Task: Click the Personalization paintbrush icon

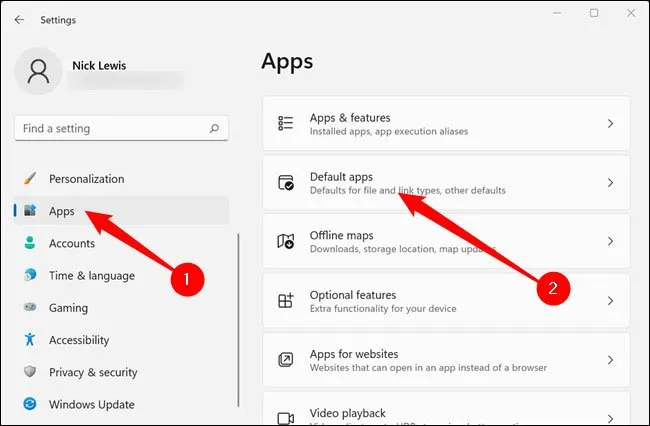Action: pyautogui.click(x=29, y=179)
